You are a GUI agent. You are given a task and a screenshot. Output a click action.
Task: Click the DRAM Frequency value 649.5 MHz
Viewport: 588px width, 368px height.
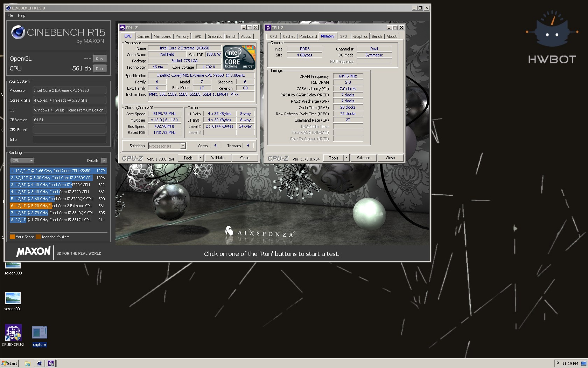pyautogui.click(x=348, y=76)
